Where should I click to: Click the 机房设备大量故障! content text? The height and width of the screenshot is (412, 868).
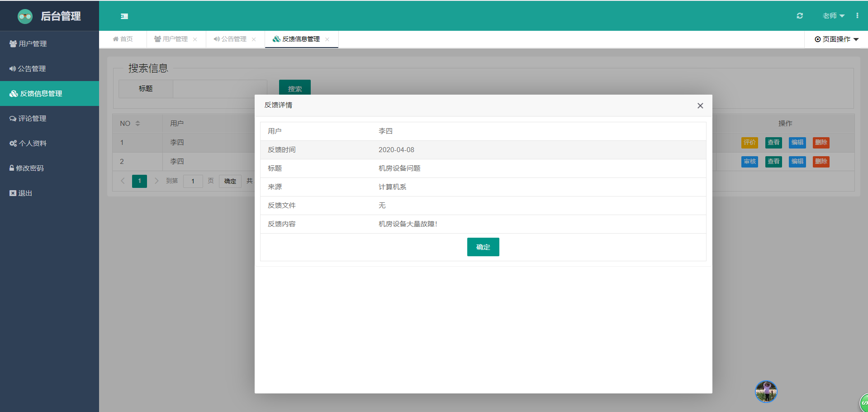coord(408,224)
